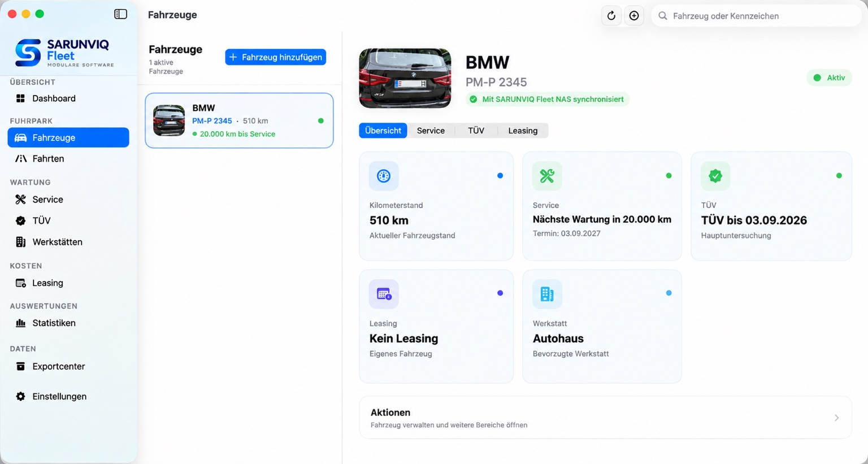
Task: Click the 20.000 km bis Service text
Action: [237, 134]
